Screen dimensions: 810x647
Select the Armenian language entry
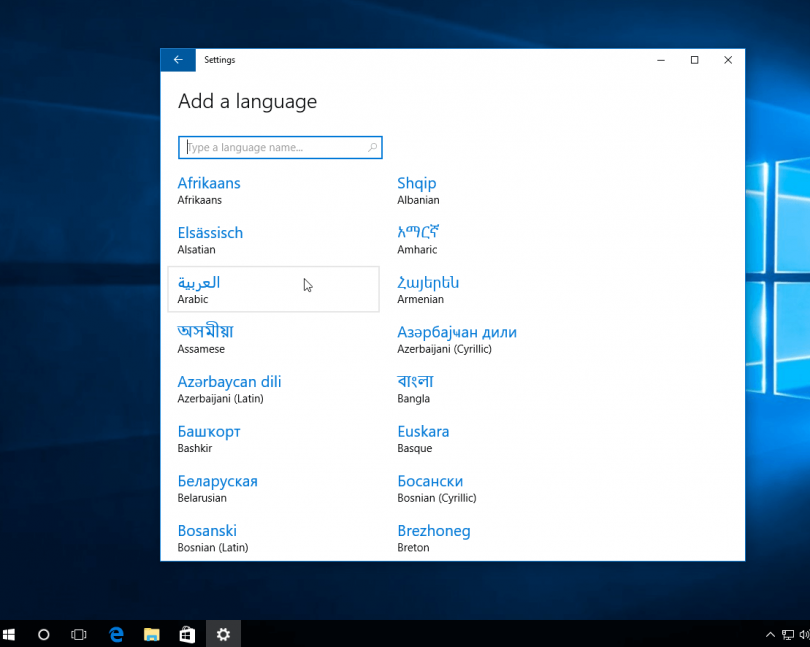[x=428, y=289]
